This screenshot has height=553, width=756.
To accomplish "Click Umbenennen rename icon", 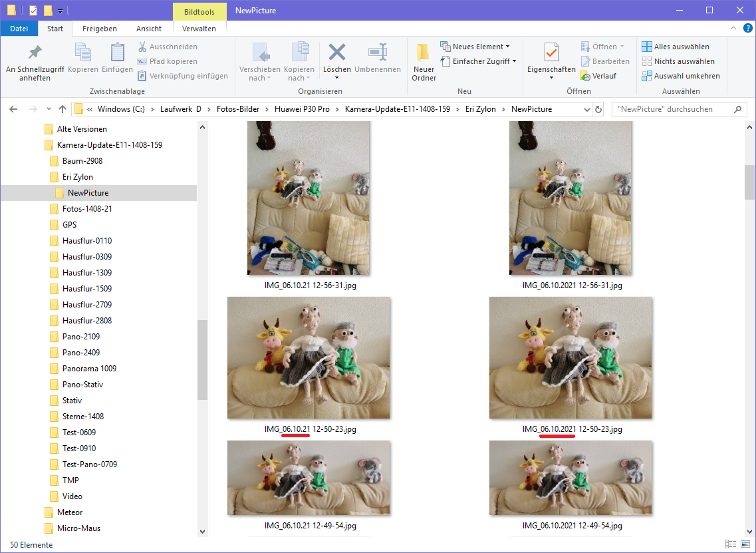I will (378, 52).
